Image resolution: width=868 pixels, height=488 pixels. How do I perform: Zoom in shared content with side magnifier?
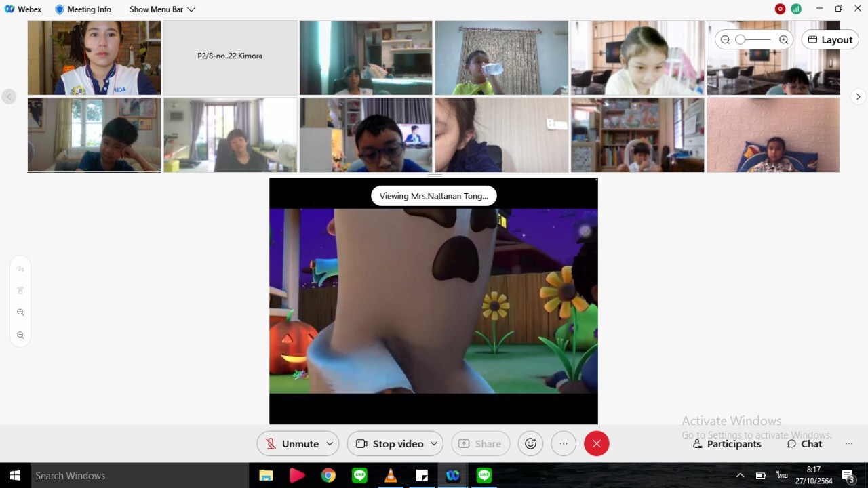(20, 312)
